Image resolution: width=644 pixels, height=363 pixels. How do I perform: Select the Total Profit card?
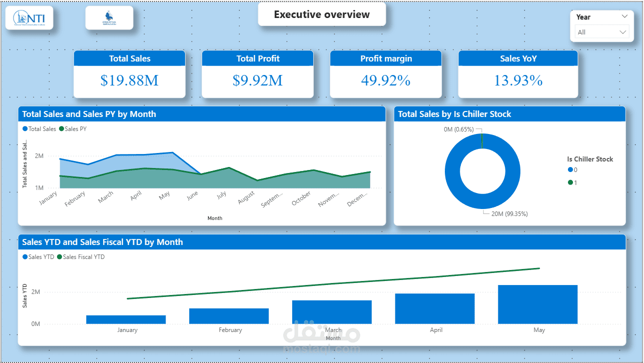[258, 74]
